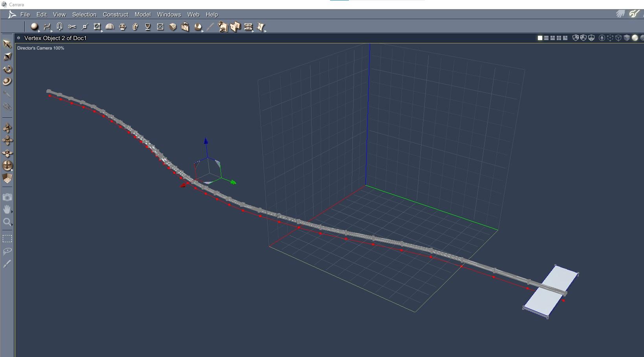The width and height of the screenshot is (644, 357).
Task: Select the goblet-shaped sweep tool
Action: (x=148, y=26)
